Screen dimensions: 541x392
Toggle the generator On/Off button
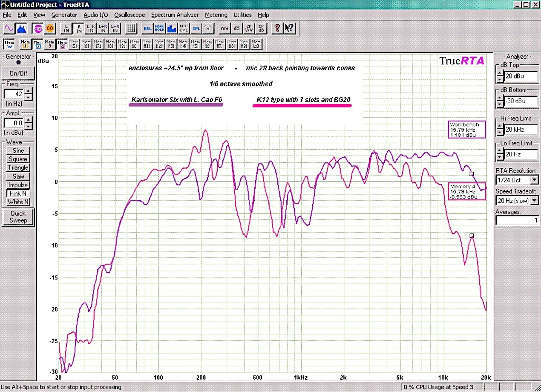click(18, 73)
